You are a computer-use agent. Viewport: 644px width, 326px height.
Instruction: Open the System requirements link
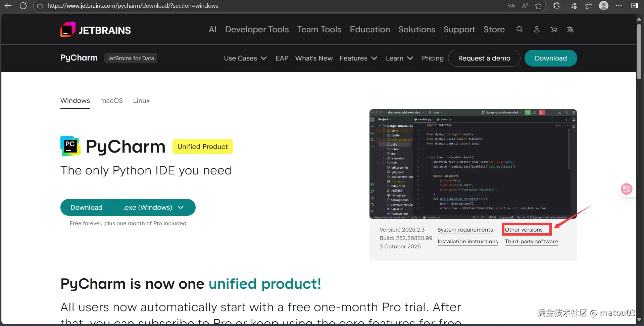pyautogui.click(x=465, y=230)
